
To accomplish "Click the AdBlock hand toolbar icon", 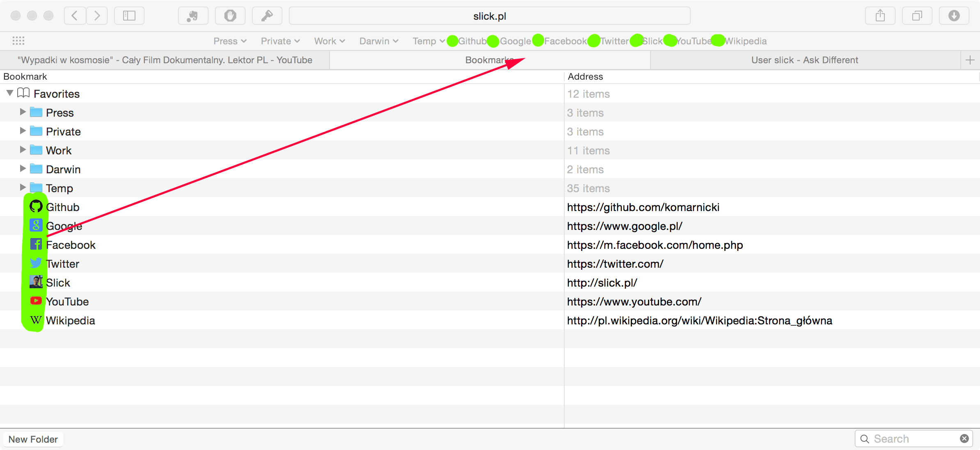I will click(x=230, y=16).
